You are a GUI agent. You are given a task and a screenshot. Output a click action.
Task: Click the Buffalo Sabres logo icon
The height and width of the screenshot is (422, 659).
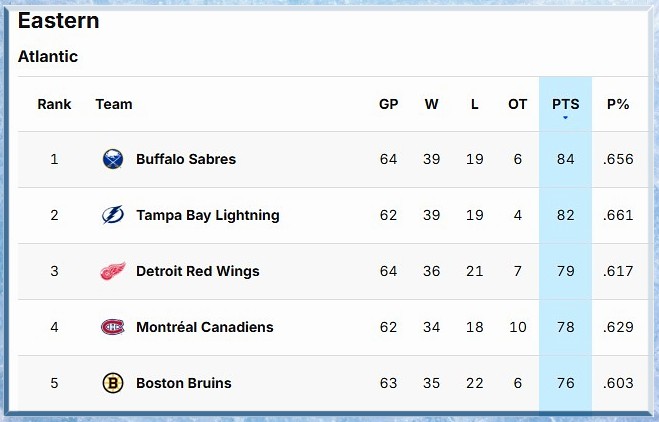click(x=113, y=159)
